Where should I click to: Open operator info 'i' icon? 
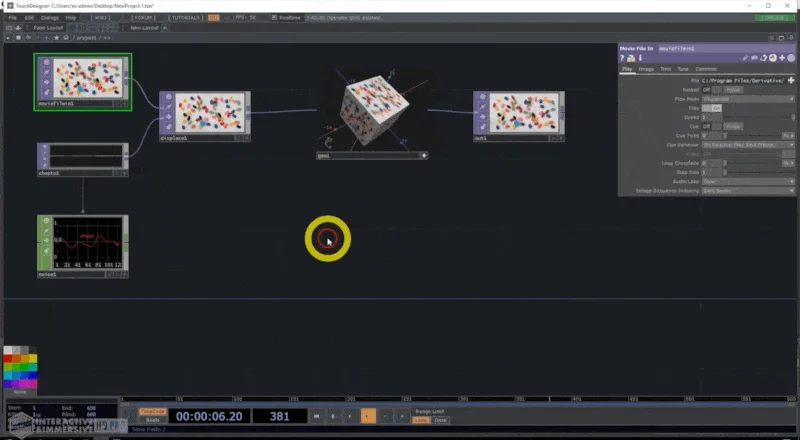(640, 58)
